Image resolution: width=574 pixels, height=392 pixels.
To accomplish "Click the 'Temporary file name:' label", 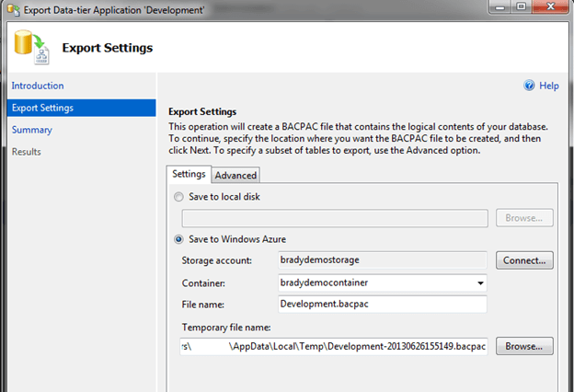I will (226, 328).
